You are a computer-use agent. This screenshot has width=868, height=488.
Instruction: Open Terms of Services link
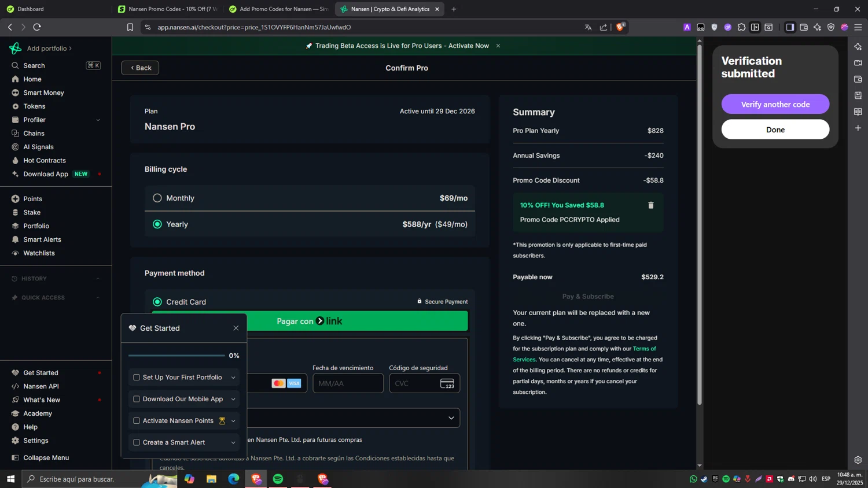tap(584, 354)
